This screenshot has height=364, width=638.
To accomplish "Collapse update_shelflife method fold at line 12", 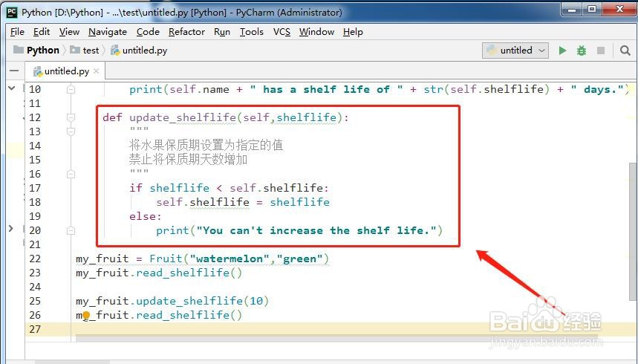I will coord(71,117).
